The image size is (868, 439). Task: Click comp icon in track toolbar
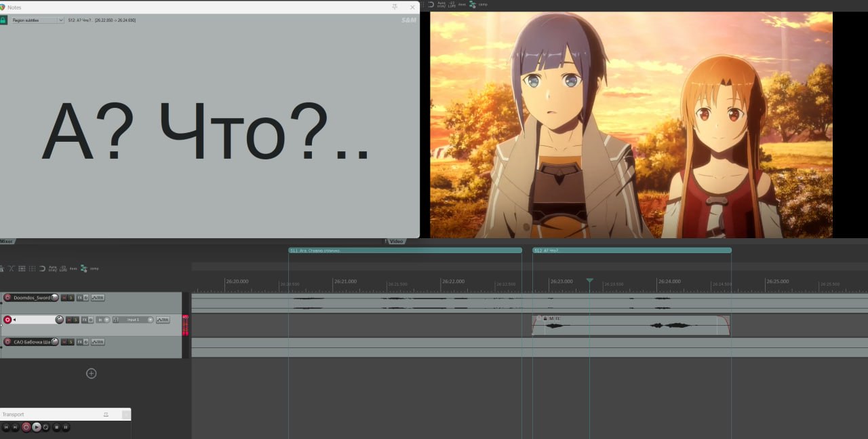coord(94,269)
